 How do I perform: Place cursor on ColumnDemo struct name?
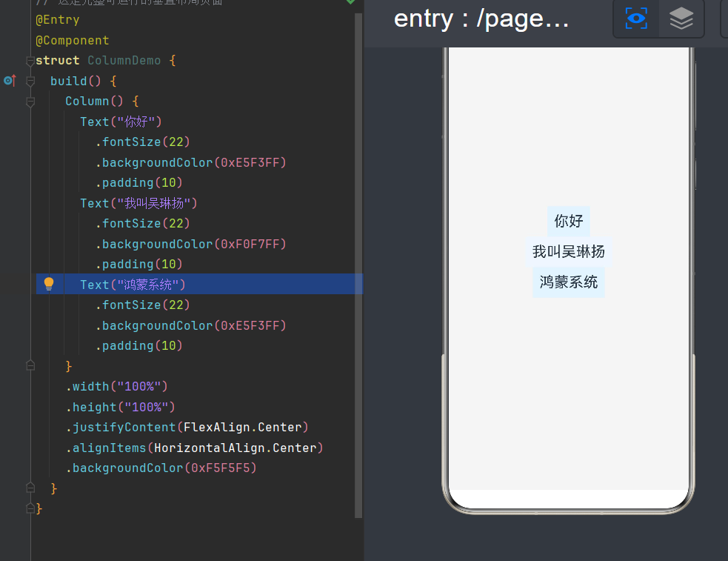pos(124,60)
